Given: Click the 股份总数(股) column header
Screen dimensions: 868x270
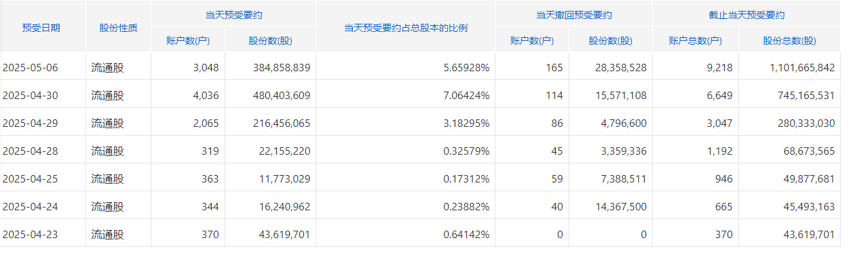Looking at the screenshot, I should (x=789, y=41).
